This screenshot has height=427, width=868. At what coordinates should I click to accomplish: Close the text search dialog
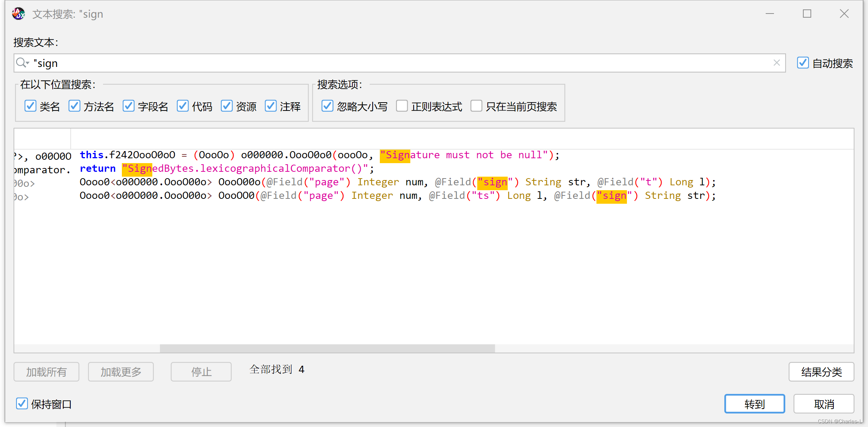844,14
